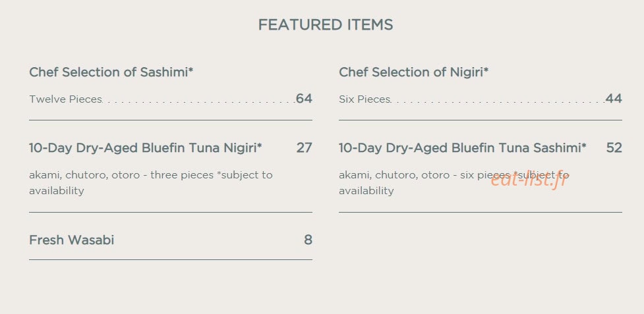644x314 pixels.
Task: Click the dotted leader after Twelve Pieces
Action: click(199, 102)
